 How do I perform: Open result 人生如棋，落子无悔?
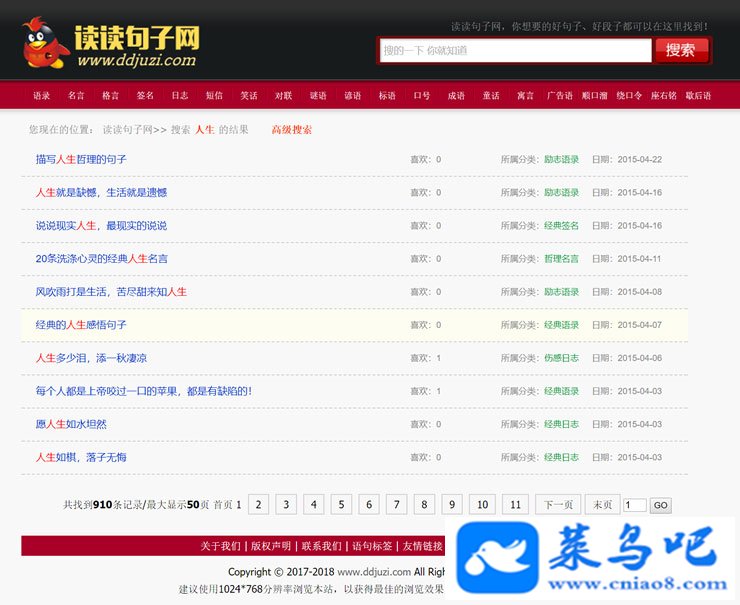[81, 457]
